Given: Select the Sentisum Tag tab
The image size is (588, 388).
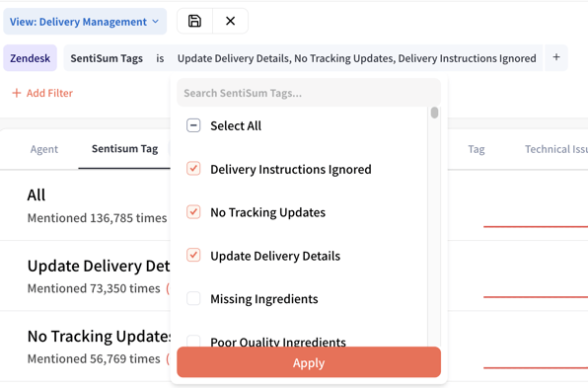Looking at the screenshot, I should tap(124, 149).
